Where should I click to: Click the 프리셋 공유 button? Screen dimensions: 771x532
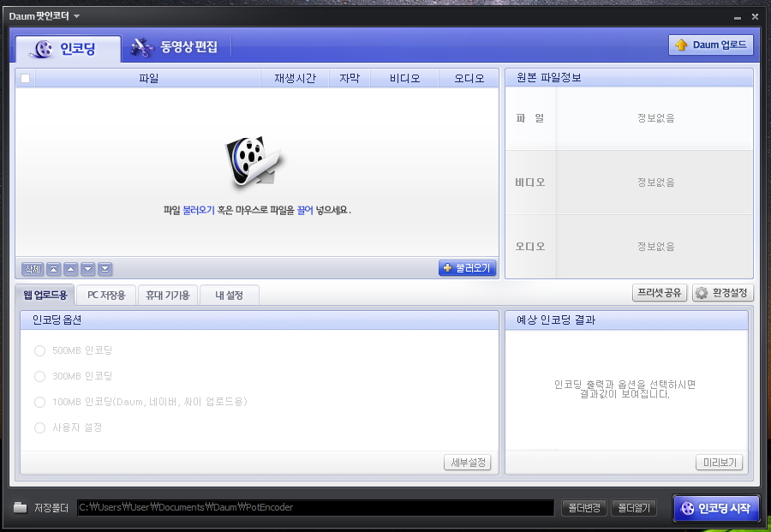click(x=659, y=292)
